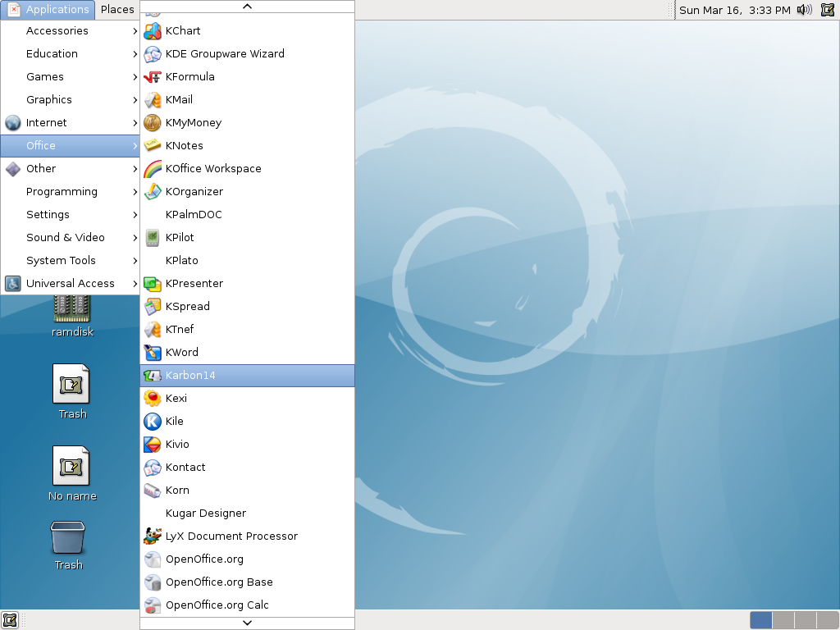This screenshot has width=840, height=630.
Task: Expand the Programming submenu arrow
Action: 135,192
